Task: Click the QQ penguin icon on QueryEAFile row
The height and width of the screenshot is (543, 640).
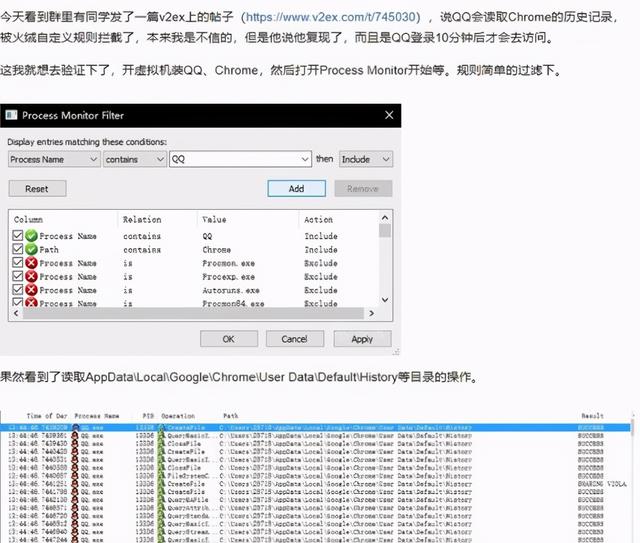Action: (75, 499)
